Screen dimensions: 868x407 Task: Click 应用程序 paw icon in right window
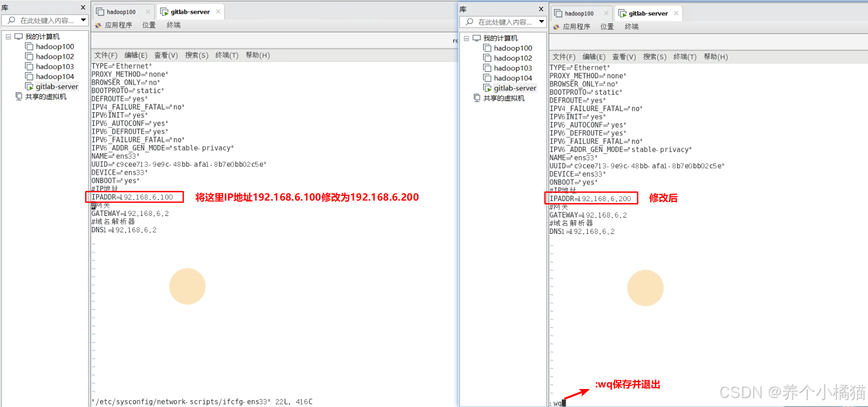[x=556, y=26]
